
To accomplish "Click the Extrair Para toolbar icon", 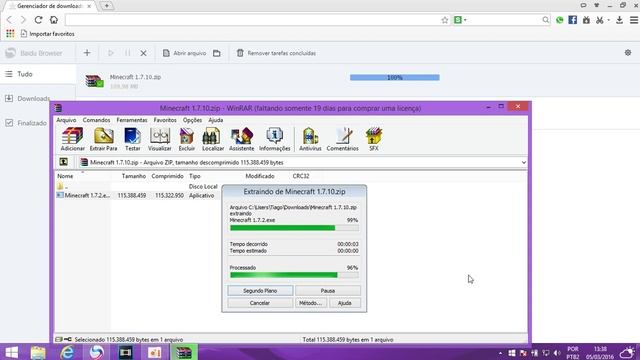I will [103, 139].
